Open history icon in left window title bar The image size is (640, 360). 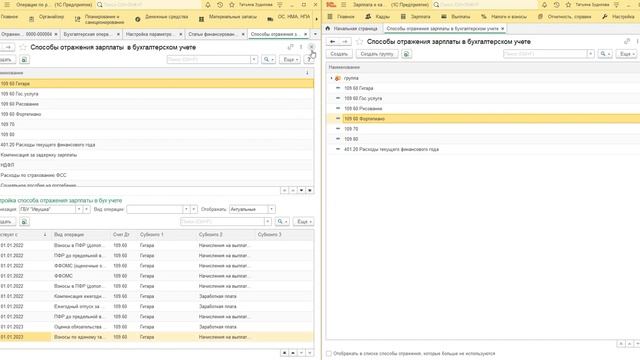[x=220, y=4]
